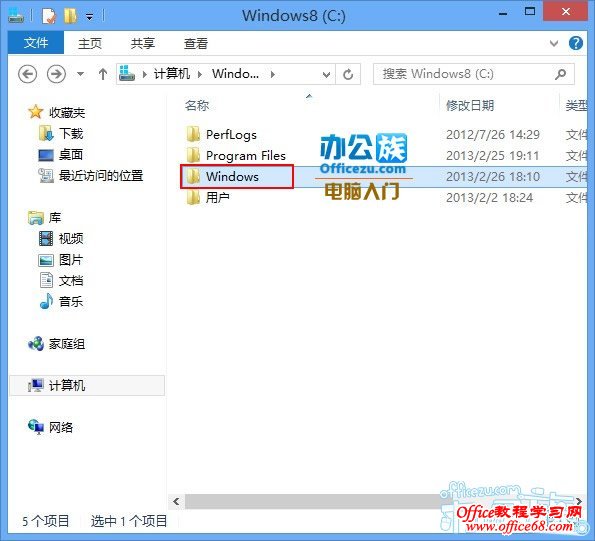Select the 用户 folder

click(x=218, y=198)
